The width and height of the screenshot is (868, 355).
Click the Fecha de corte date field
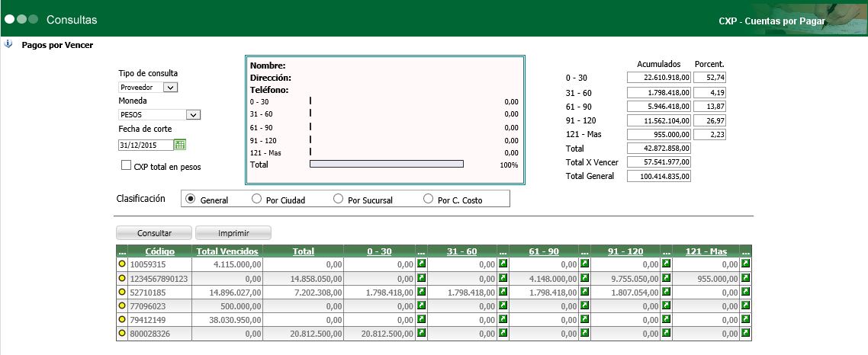pos(146,145)
